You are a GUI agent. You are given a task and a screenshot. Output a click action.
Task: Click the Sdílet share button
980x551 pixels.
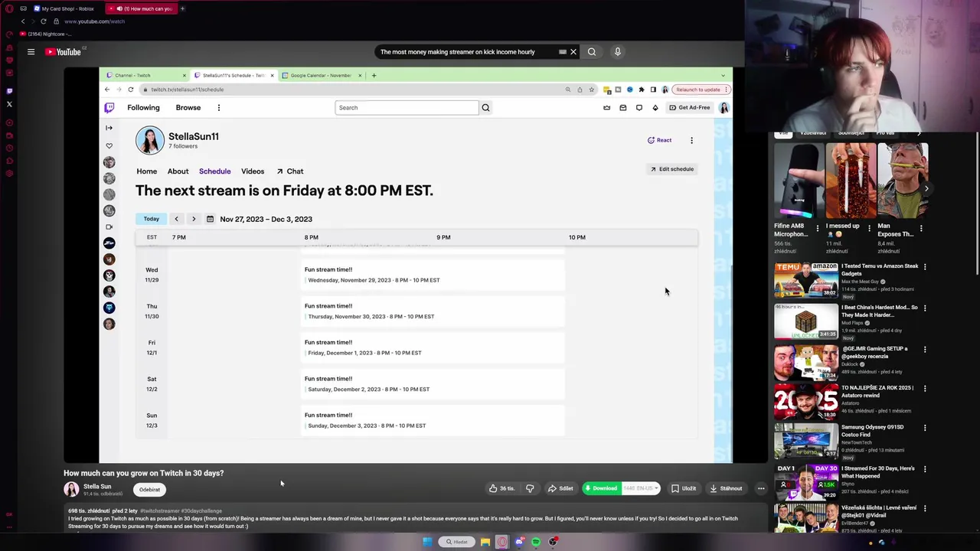click(x=560, y=488)
